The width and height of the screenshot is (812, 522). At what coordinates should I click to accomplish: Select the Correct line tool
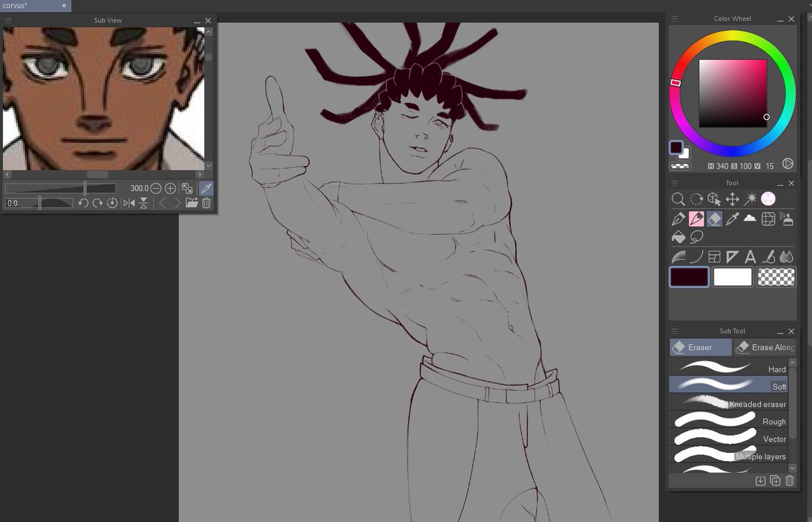point(768,257)
